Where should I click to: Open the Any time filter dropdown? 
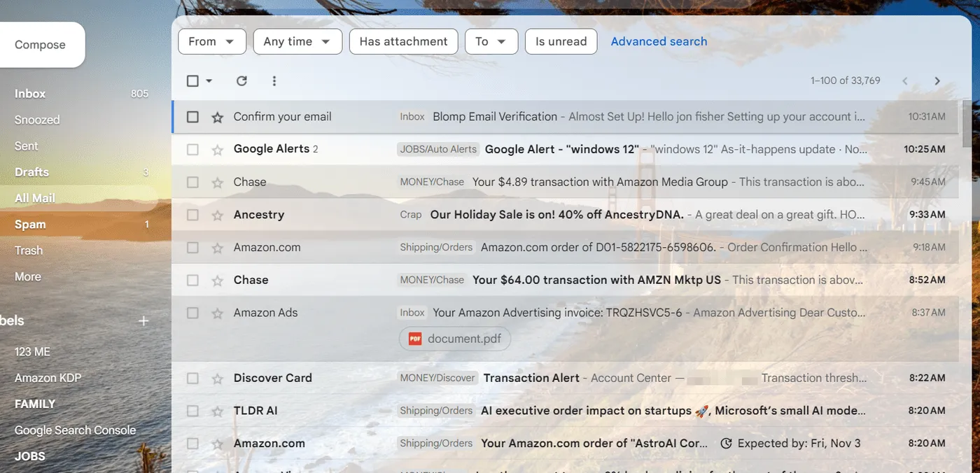[x=297, y=41]
